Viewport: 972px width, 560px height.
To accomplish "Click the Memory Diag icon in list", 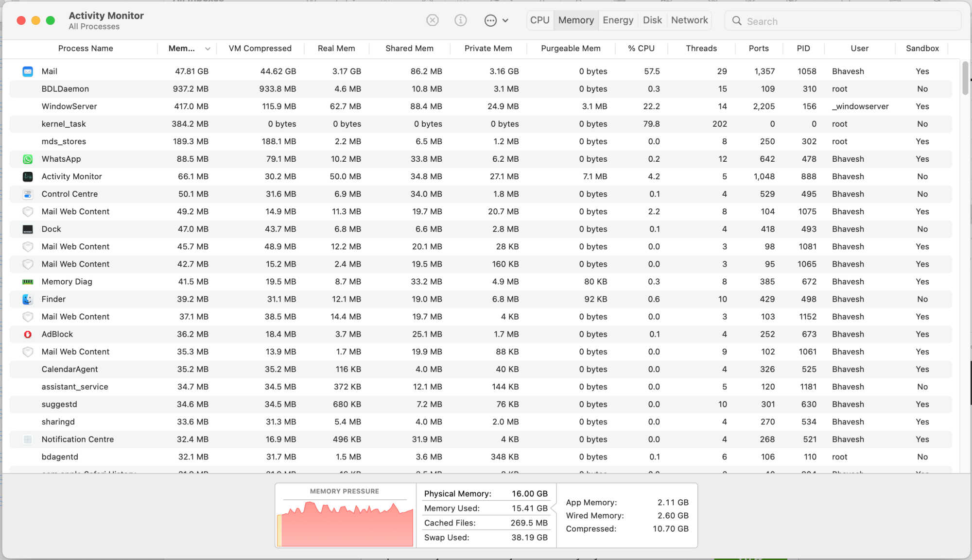I will [28, 282].
